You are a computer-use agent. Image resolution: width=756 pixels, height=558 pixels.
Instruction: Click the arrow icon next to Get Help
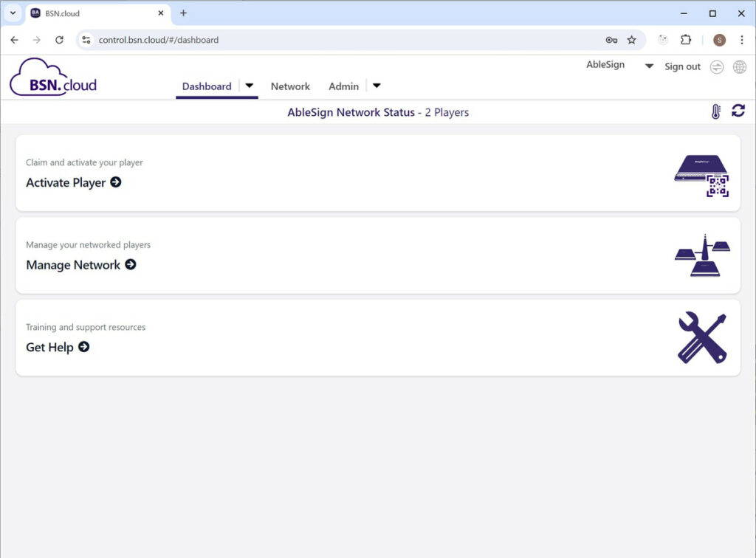tap(83, 347)
